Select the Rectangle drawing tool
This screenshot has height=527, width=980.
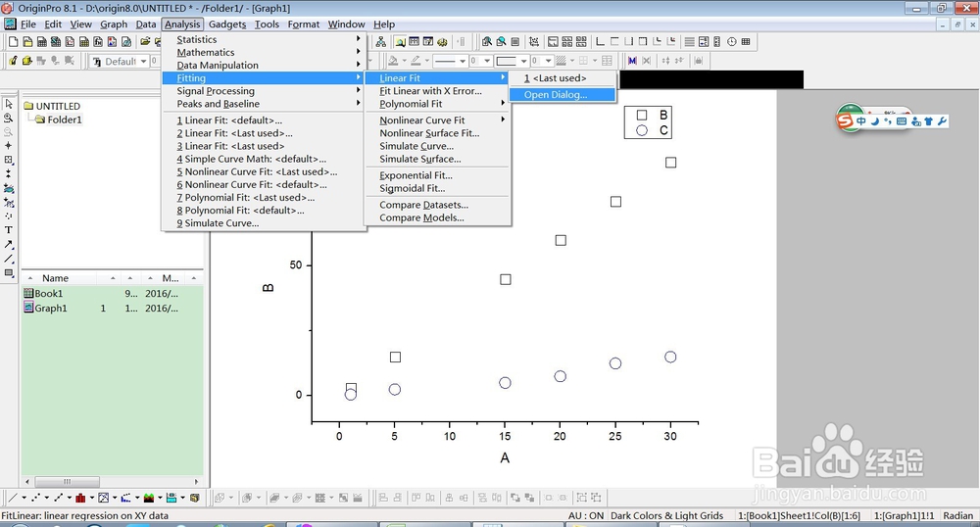tap(8, 273)
